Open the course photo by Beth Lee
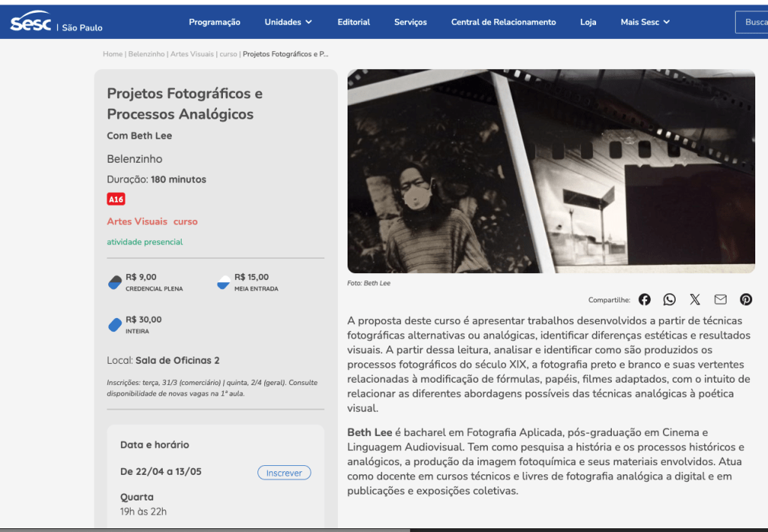Image resolution: width=768 pixels, height=532 pixels. tap(550, 171)
